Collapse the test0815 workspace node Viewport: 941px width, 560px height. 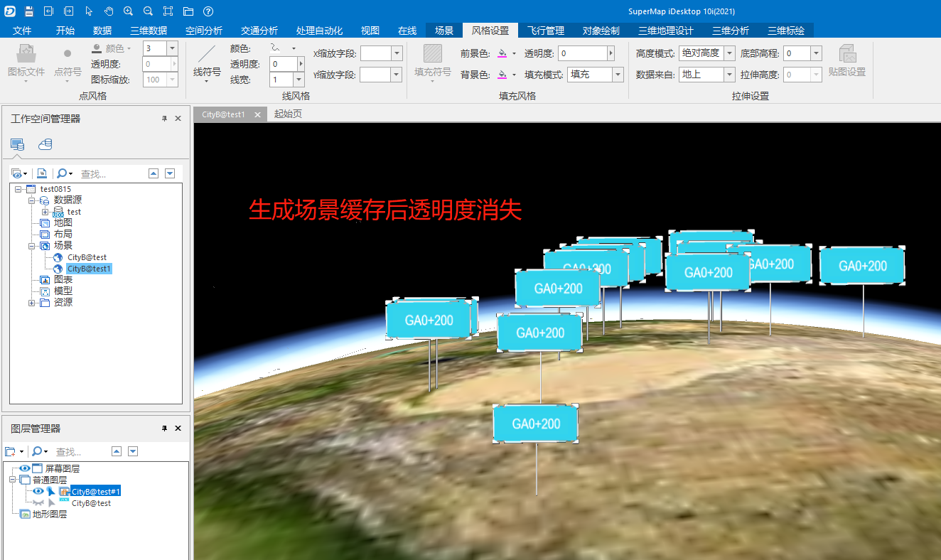pos(18,189)
